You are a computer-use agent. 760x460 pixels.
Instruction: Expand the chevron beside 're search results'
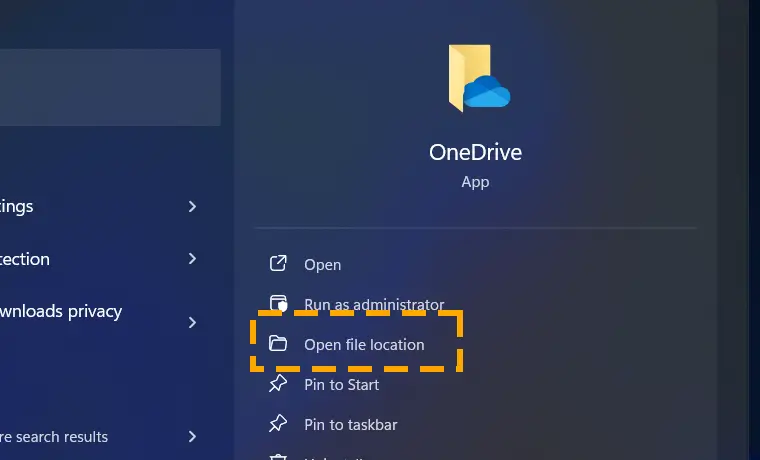[x=192, y=437]
